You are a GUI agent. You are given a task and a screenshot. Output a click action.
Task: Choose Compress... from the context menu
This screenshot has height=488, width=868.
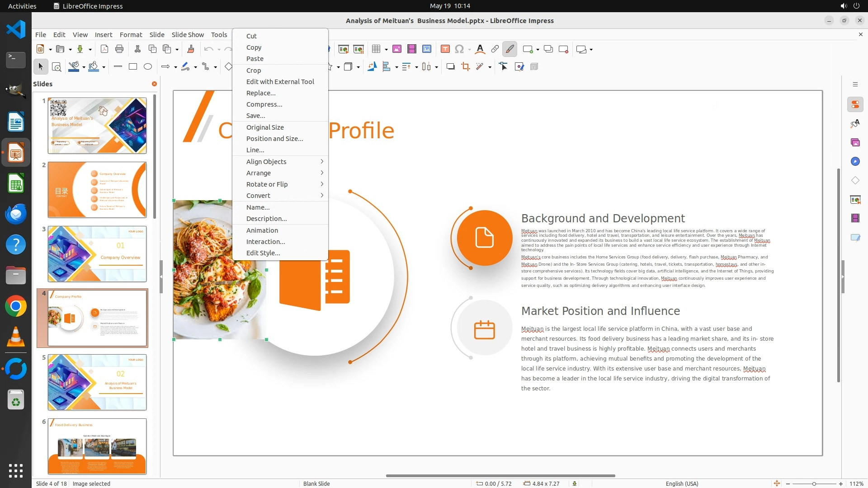point(264,104)
